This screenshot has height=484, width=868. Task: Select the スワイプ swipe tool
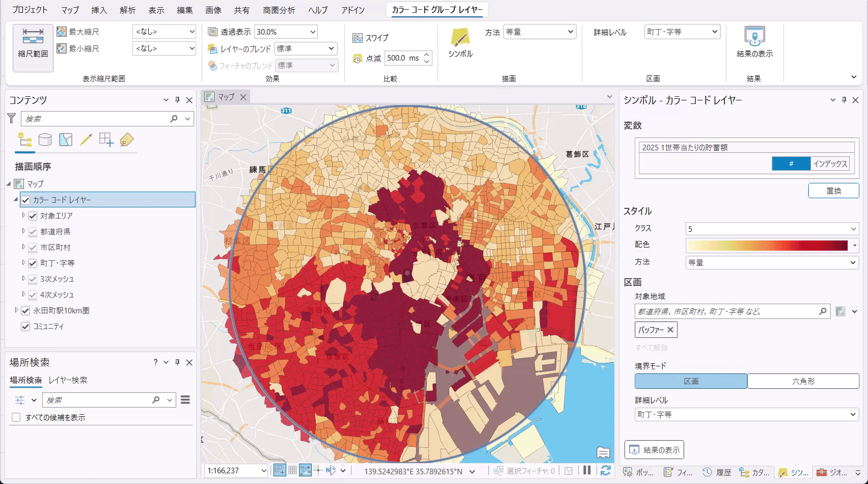tap(371, 38)
